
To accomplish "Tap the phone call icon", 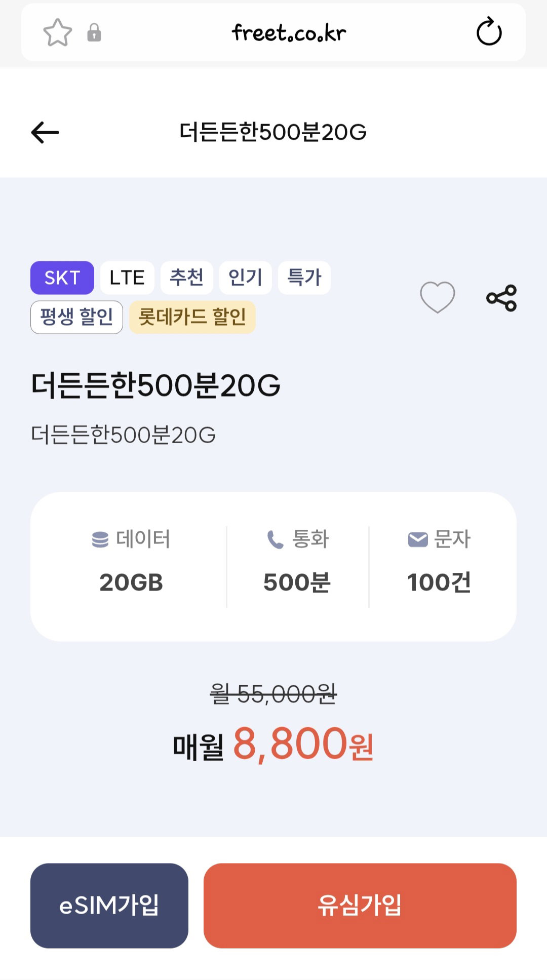I will [275, 539].
